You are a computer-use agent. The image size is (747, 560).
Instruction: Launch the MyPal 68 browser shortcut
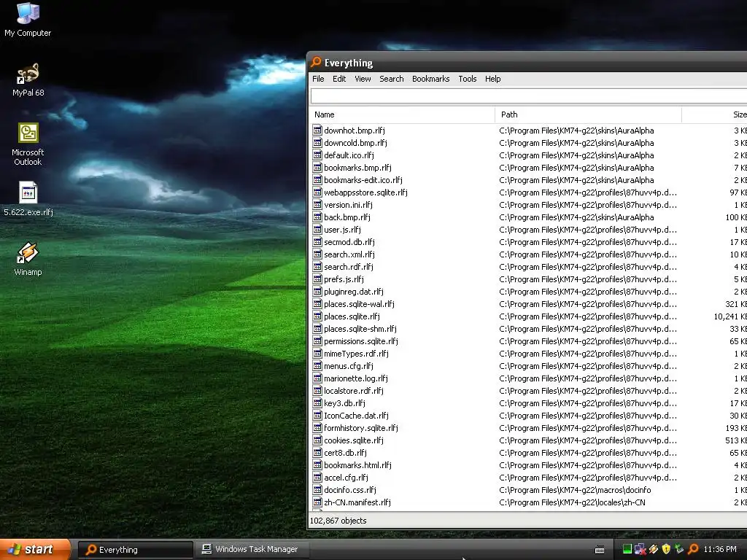[x=28, y=79]
